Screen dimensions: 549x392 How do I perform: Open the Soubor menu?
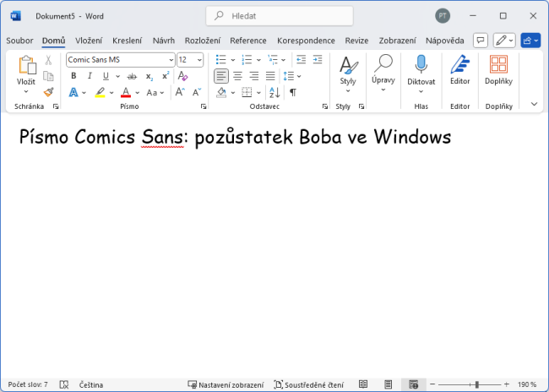[x=19, y=41]
